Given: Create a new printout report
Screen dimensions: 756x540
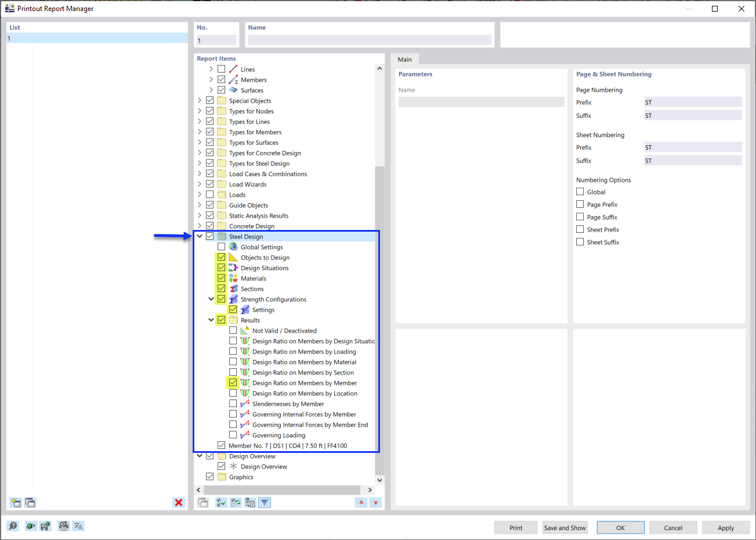Looking at the screenshot, I should [x=16, y=502].
